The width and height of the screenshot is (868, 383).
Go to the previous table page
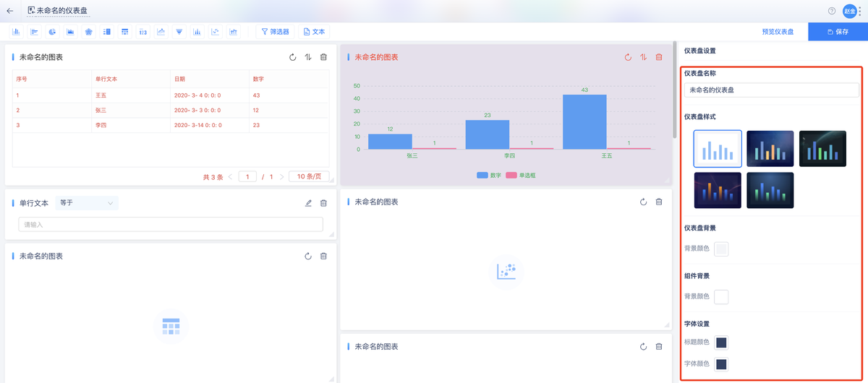click(x=230, y=176)
